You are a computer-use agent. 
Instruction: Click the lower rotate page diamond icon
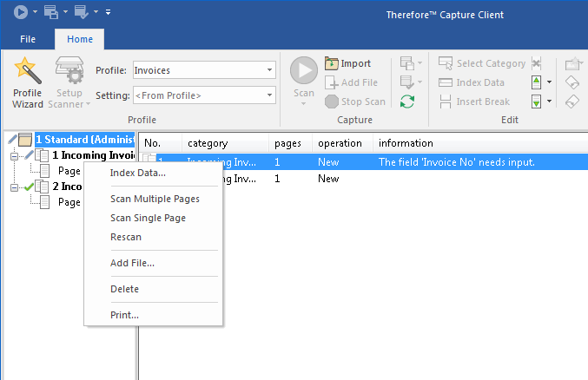572,102
